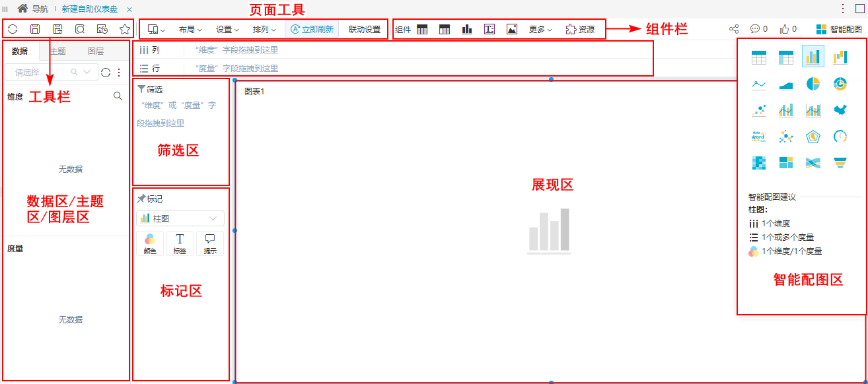
Task: Click the 图表1 chart title
Action: tap(254, 91)
